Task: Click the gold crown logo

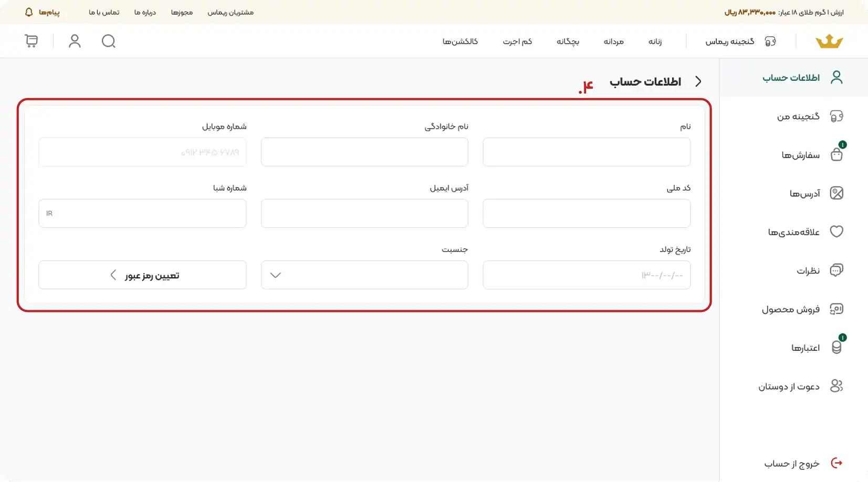Action: pos(829,41)
